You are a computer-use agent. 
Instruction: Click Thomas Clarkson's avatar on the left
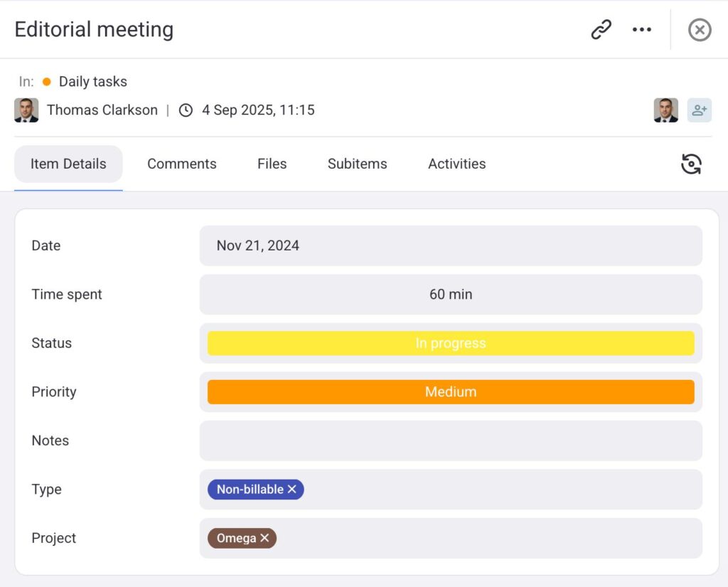point(26,110)
